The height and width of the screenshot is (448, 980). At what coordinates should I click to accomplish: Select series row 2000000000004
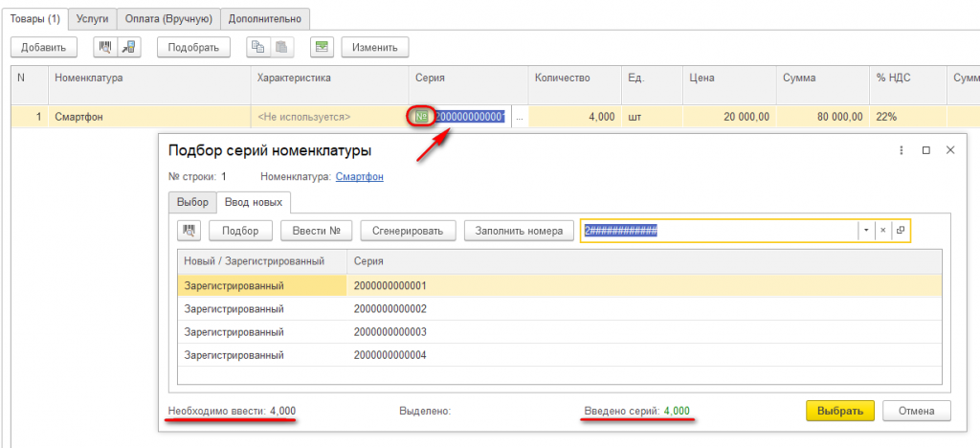[x=560, y=355]
